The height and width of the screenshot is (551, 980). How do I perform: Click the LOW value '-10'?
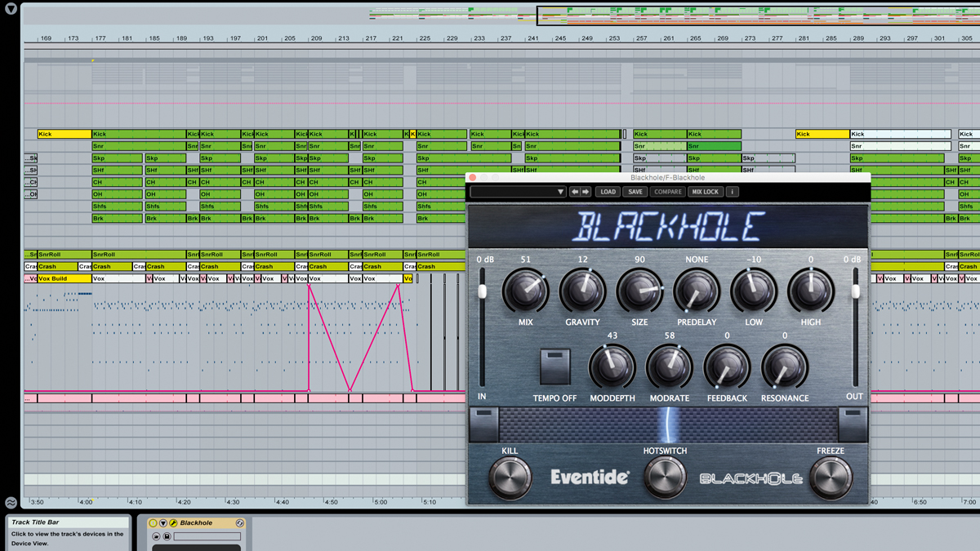tap(754, 260)
